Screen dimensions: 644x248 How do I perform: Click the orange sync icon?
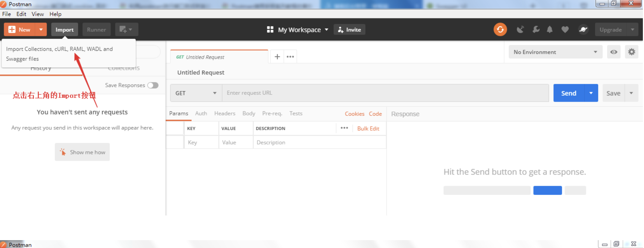pos(500,29)
